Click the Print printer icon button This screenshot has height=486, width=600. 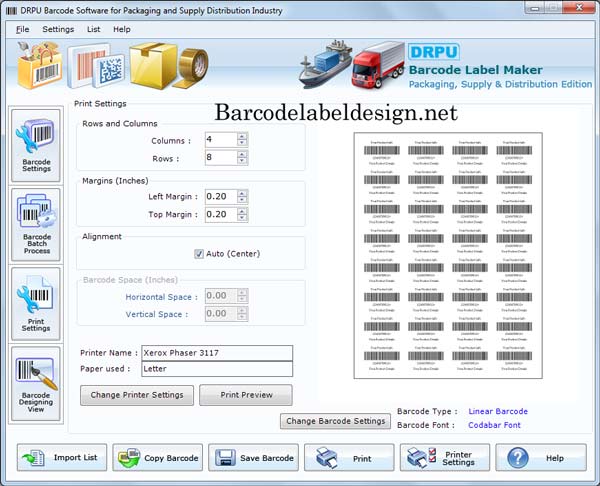tap(349, 457)
